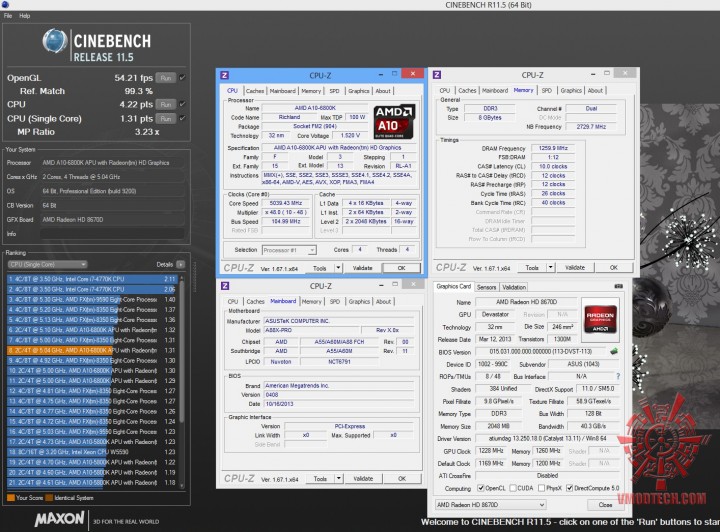Click Validate in the CPU-Z Memory window
Image resolution: width=720 pixels, height=532 pixels.
[x=574, y=267]
